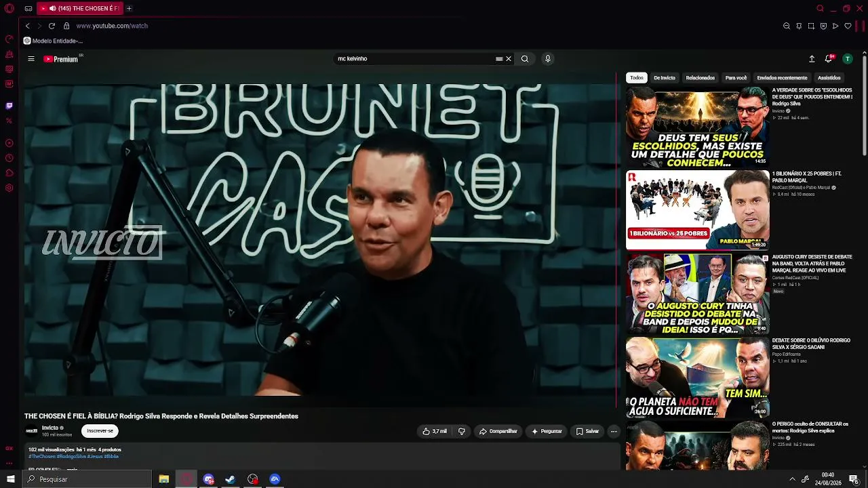
Task: Open the pinboard pin icon
Action: (x=799, y=26)
